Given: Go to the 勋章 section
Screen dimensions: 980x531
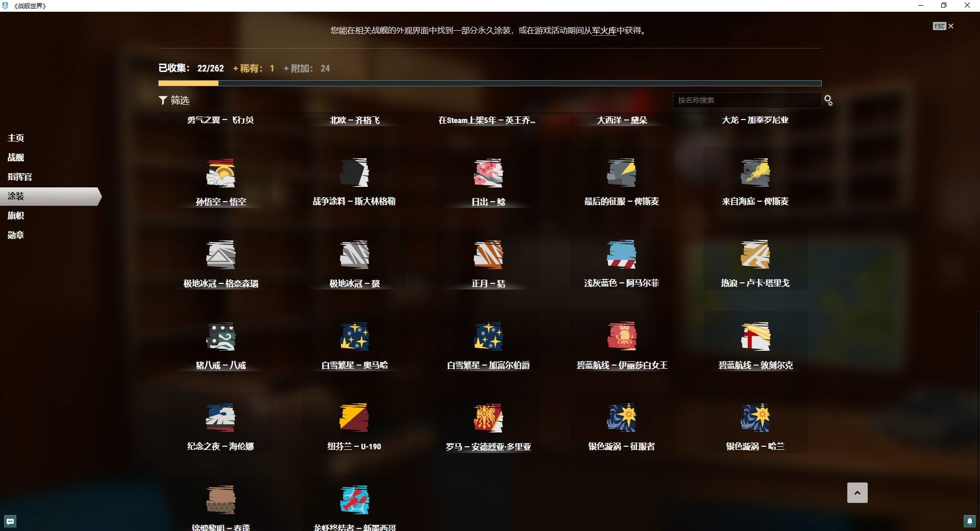Looking at the screenshot, I should point(16,235).
